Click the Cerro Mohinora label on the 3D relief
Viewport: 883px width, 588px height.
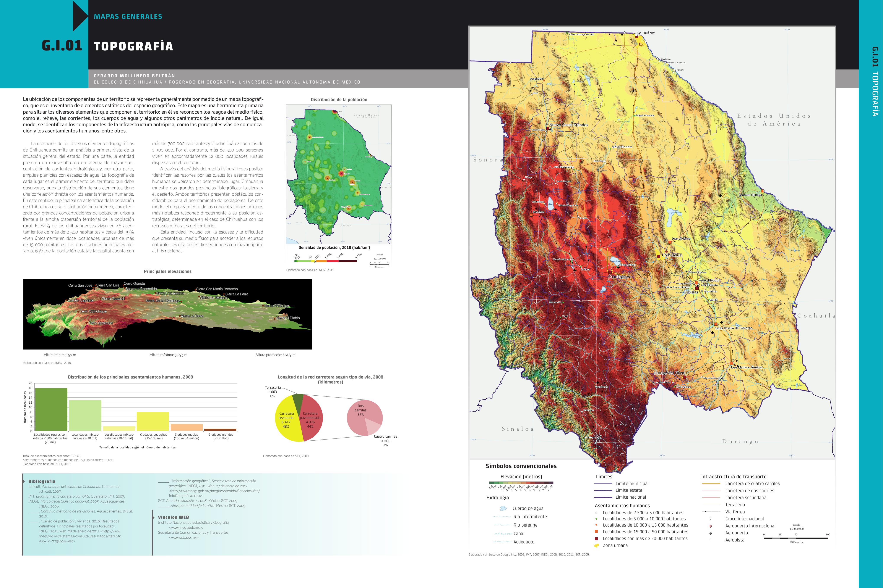(100, 323)
